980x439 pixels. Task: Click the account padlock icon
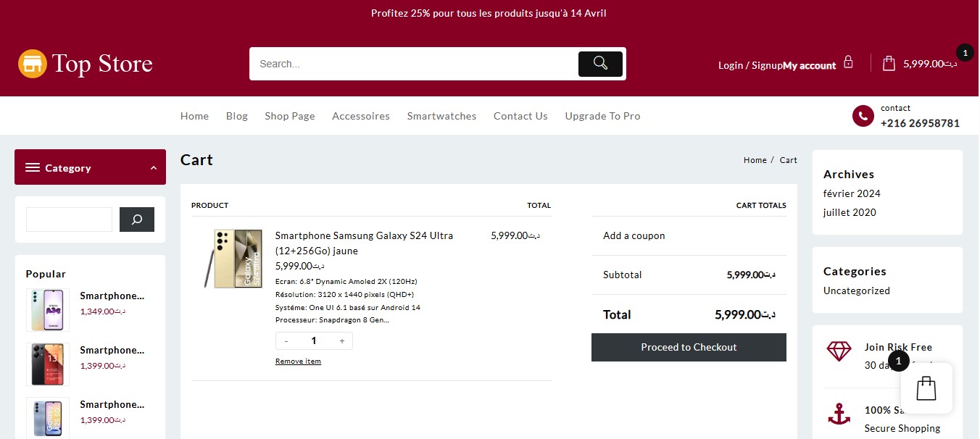[848, 62]
